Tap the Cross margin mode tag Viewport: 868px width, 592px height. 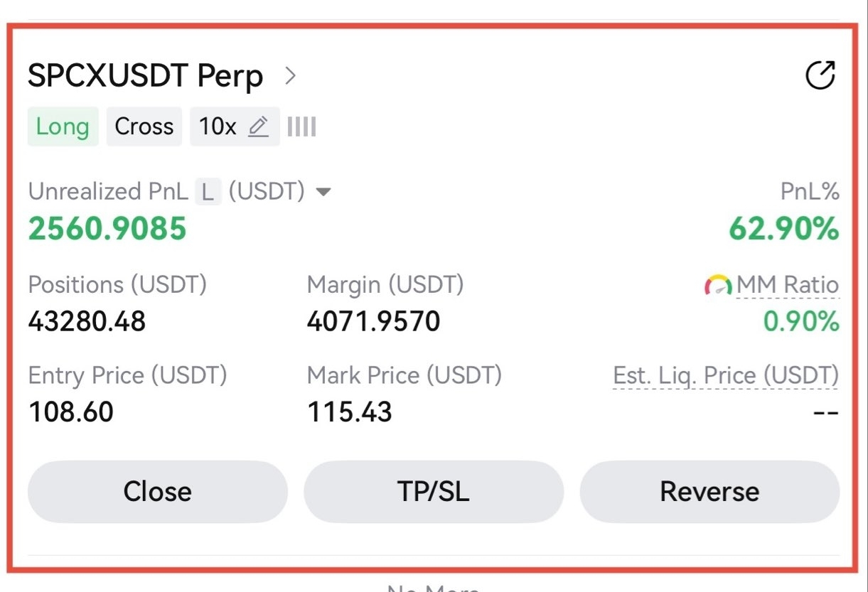pyautogui.click(x=144, y=127)
